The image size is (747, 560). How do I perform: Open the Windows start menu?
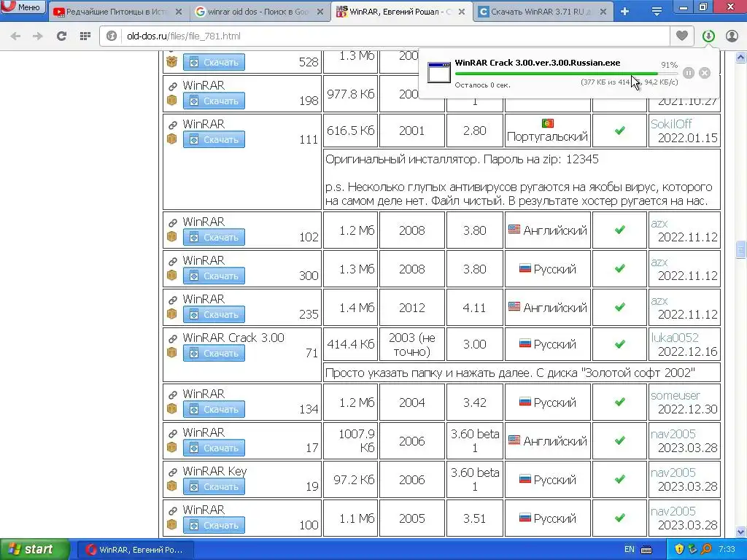click(34, 549)
